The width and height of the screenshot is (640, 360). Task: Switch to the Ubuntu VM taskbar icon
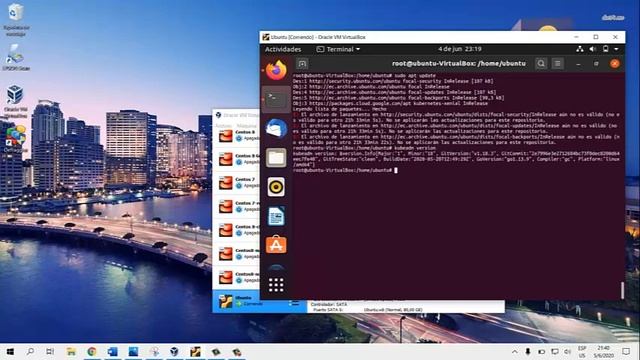(196, 351)
